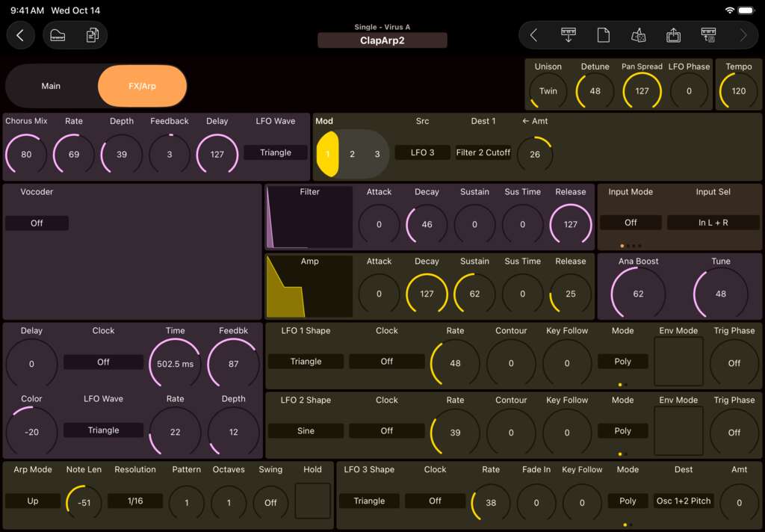Select Mod slot 1

327,154
